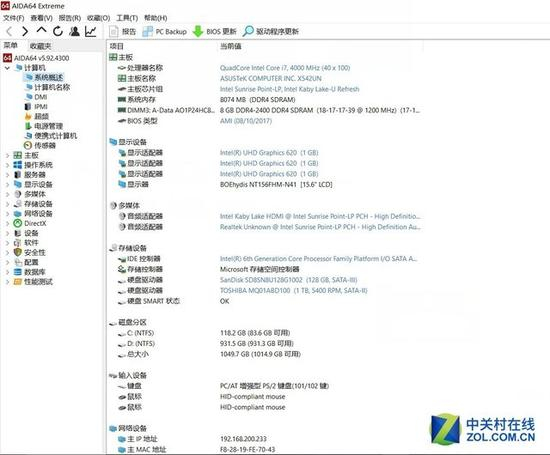550x455 pixels.
Task: Select 电源管理 in the tree
Action: pyautogui.click(x=44, y=126)
